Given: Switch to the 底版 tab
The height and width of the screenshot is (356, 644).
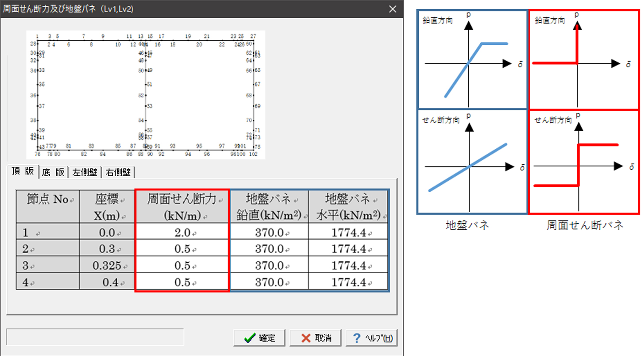Looking at the screenshot, I should (53, 173).
